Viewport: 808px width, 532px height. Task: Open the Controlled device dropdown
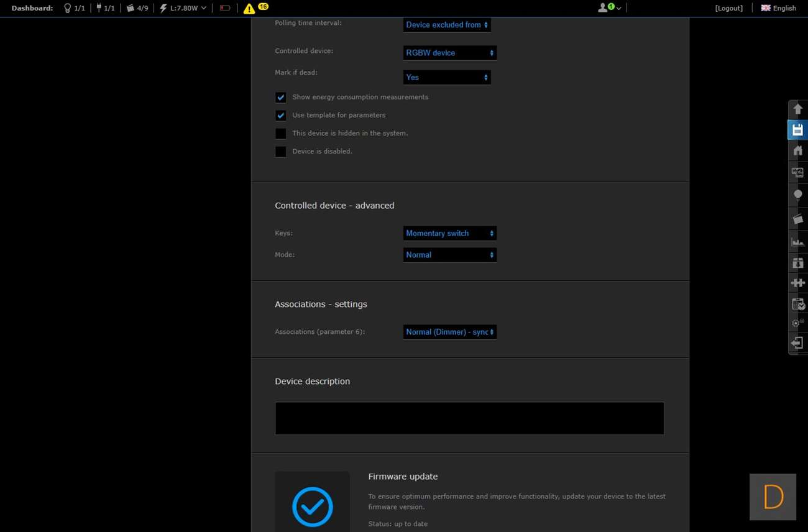[x=449, y=53]
